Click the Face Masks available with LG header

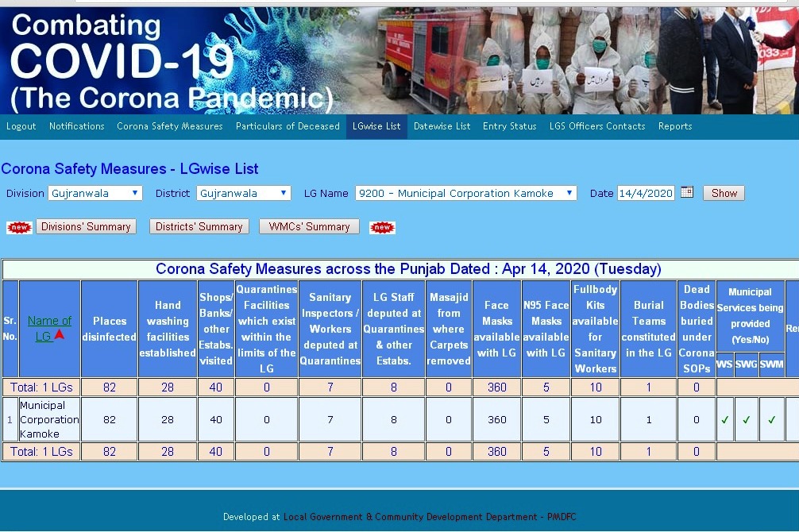pos(497,329)
